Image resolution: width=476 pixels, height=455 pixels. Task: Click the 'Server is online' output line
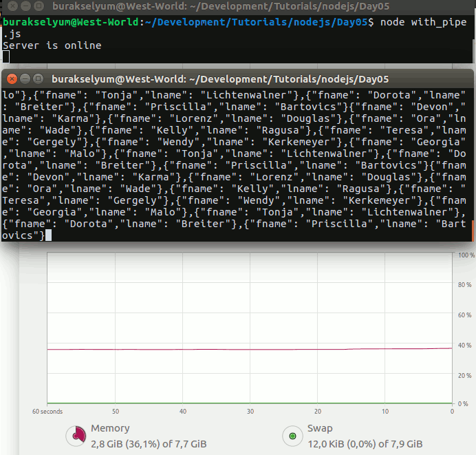click(52, 45)
